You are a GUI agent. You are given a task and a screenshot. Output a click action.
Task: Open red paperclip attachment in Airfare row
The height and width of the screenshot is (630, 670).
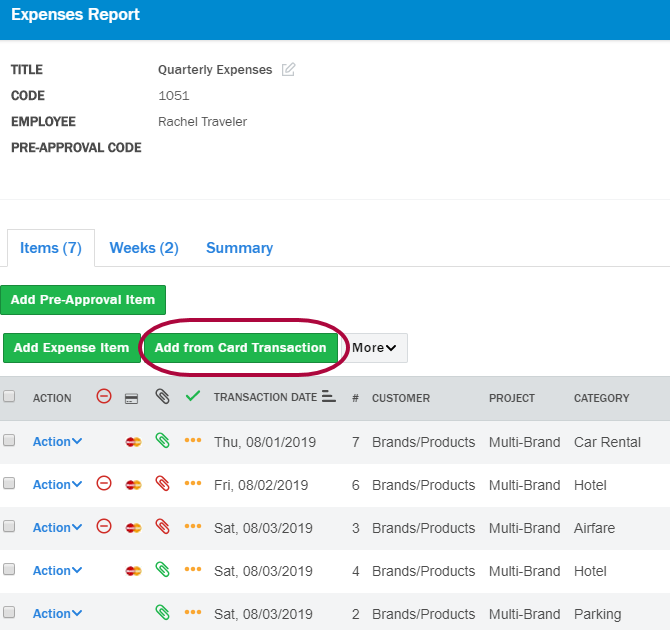point(162,527)
